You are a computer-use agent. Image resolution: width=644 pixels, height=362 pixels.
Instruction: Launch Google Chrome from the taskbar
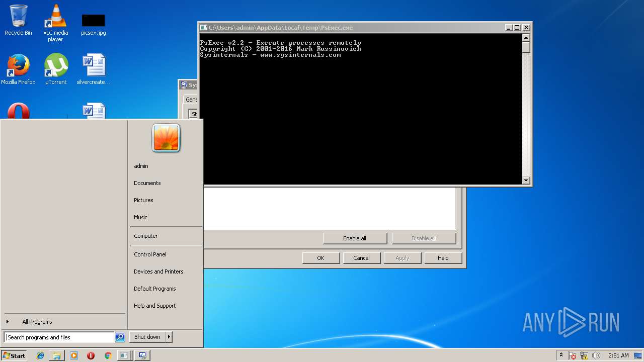click(x=108, y=355)
